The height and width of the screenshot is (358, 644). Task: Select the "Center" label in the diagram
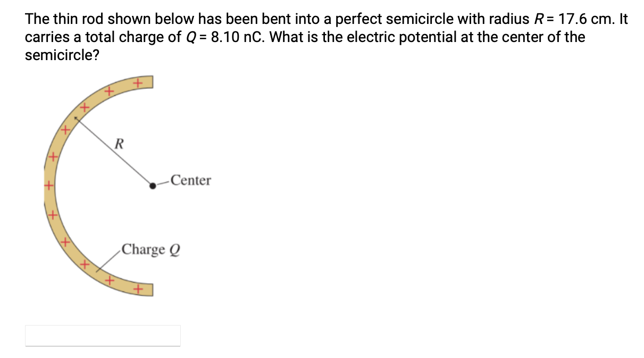coord(191,181)
